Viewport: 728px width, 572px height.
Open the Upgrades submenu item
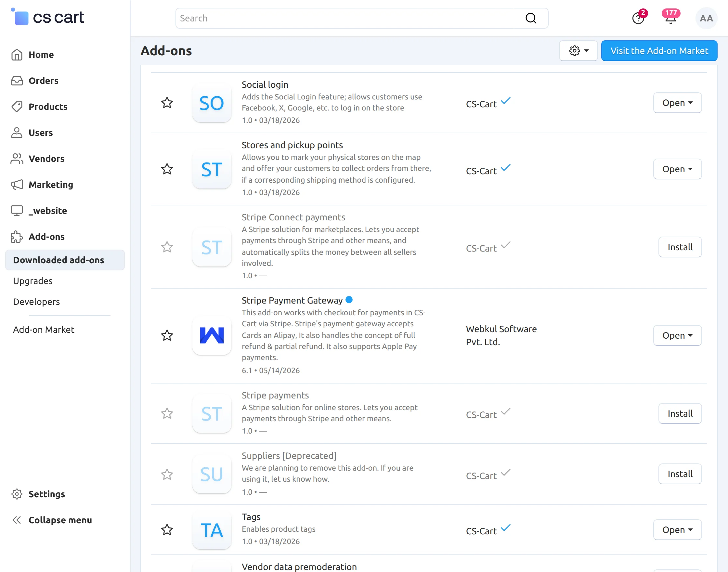[33, 281]
